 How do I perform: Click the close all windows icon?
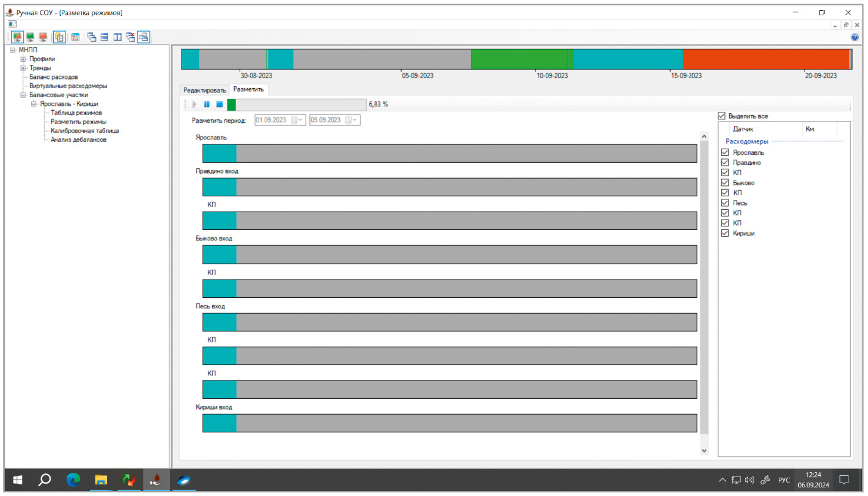pos(130,37)
